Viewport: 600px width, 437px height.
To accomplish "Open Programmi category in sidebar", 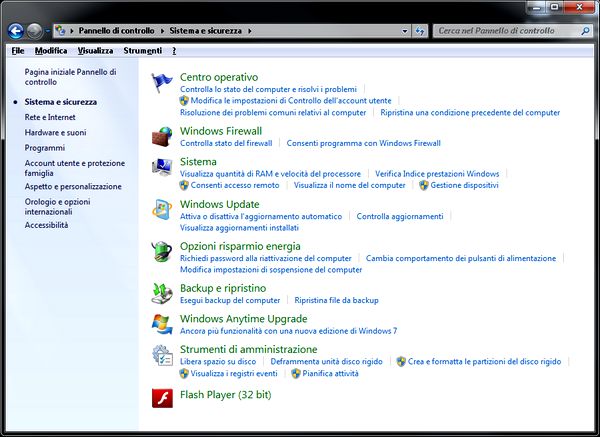I will (45, 148).
